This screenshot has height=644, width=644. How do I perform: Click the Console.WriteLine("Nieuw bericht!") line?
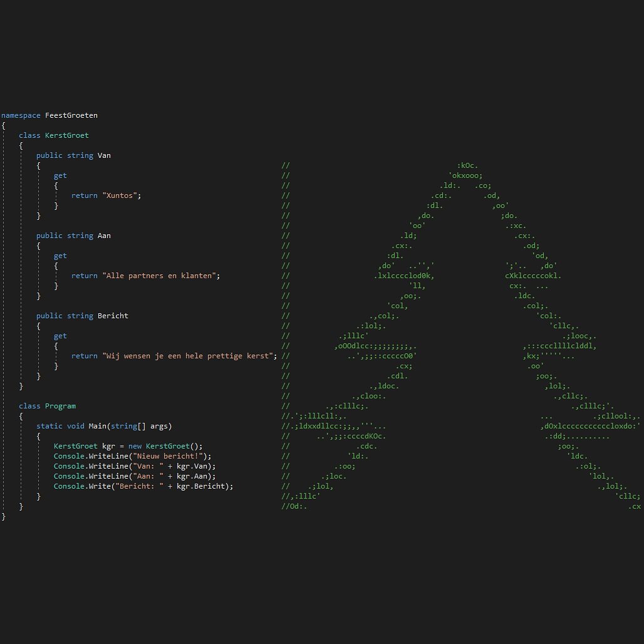(132, 456)
